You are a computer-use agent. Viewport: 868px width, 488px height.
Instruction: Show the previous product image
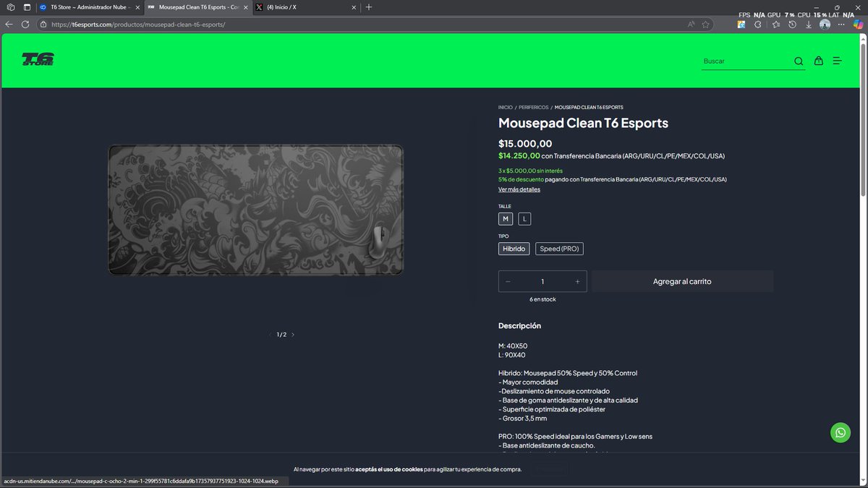tap(271, 335)
